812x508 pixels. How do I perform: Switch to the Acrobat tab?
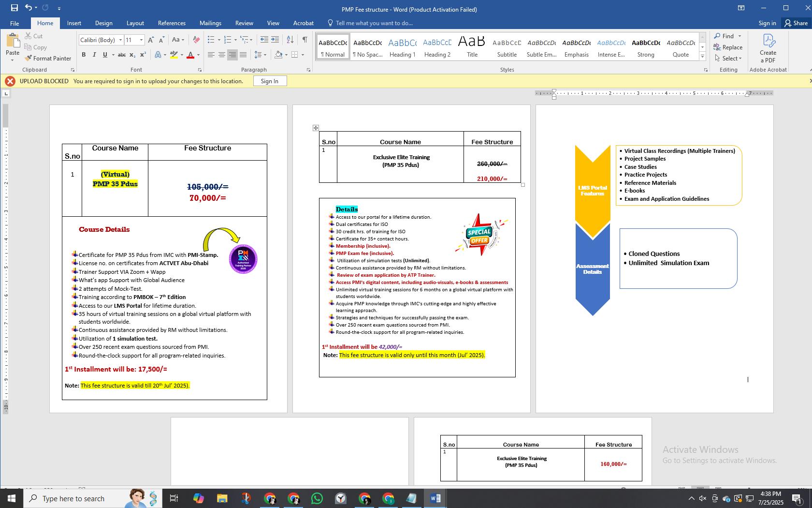304,23
